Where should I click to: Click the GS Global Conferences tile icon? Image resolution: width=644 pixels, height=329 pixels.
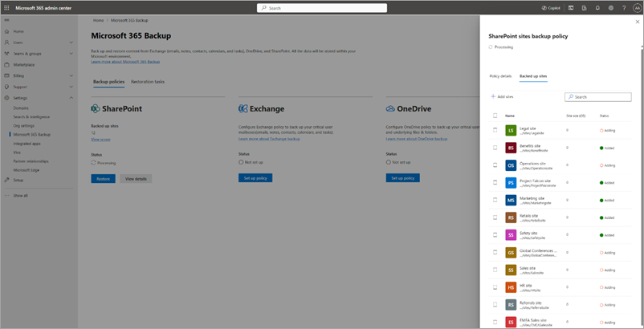(511, 253)
